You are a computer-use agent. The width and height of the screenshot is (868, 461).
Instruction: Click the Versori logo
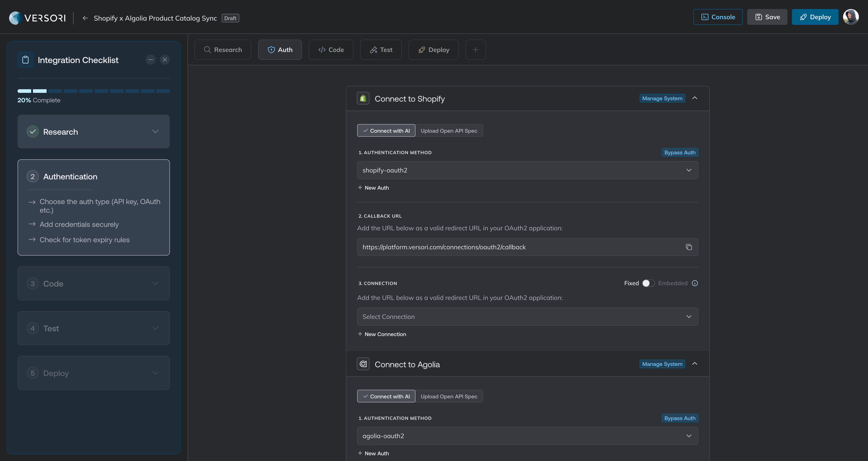coord(37,18)
